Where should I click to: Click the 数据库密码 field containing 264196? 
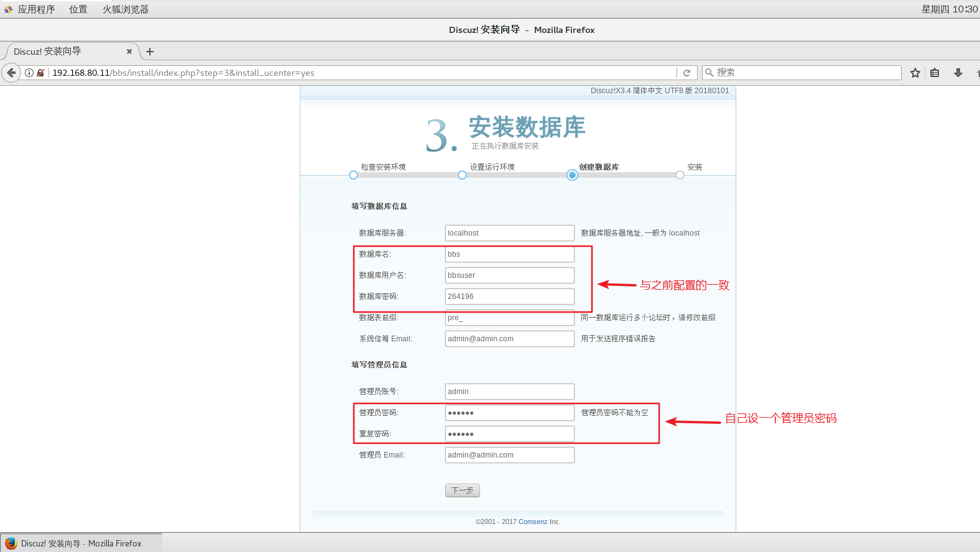(510, 297)
